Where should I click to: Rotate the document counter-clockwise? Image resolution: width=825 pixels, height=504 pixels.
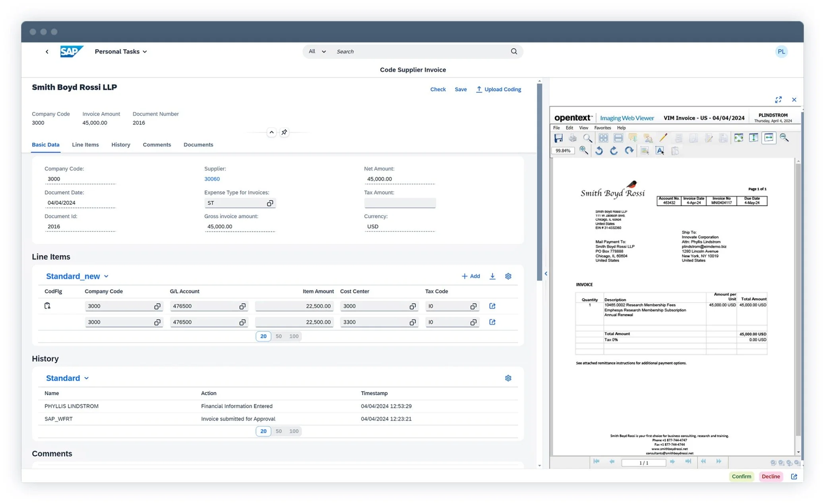coord(599,151)
